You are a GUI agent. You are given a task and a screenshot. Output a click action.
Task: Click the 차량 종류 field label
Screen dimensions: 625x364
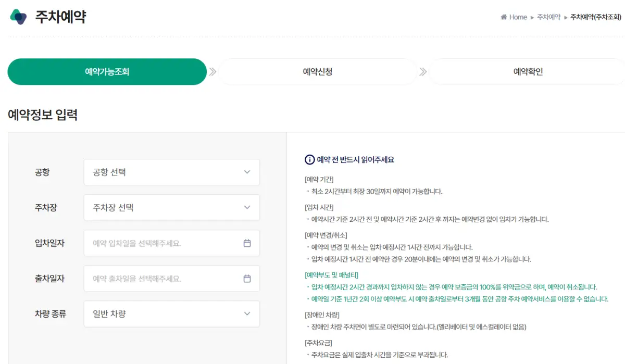(51, 314)
